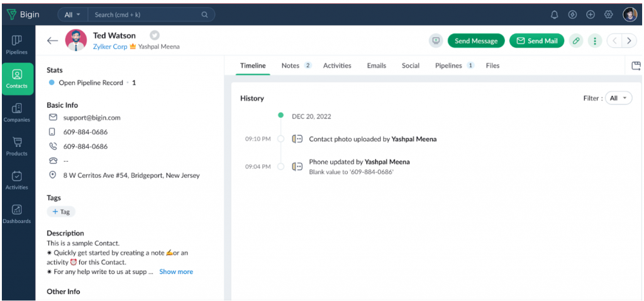644x301 pixels.
Task: Click the lightning bolt signals icon
Action: [572, 15]
